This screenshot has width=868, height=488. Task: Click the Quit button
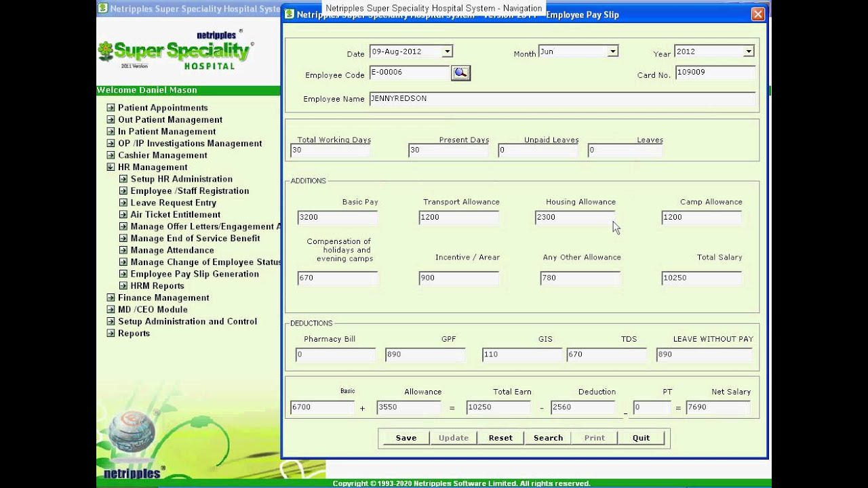(642, 438)
